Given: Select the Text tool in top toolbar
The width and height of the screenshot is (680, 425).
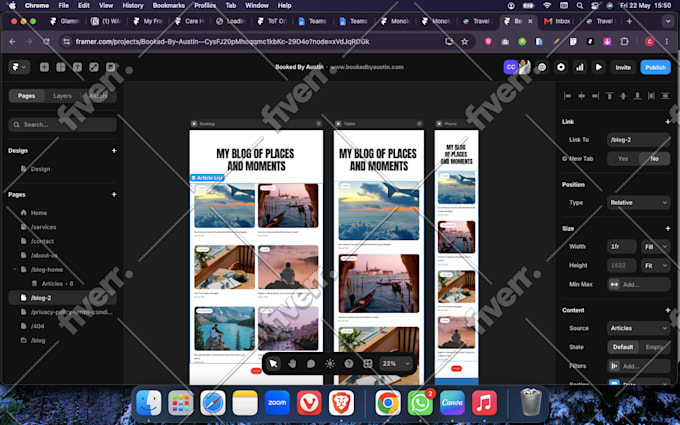Looking at the screenshot, I should click(77, 67).
